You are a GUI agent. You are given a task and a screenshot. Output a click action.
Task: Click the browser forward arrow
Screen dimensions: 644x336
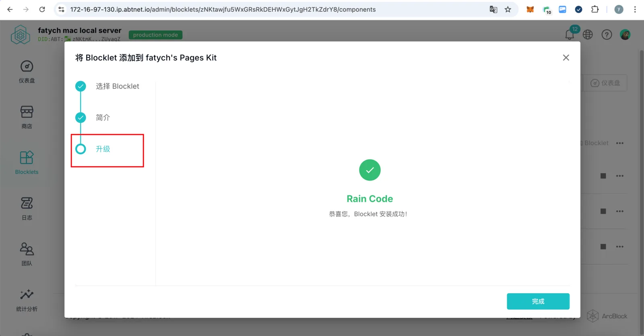(x=26, y=9)
